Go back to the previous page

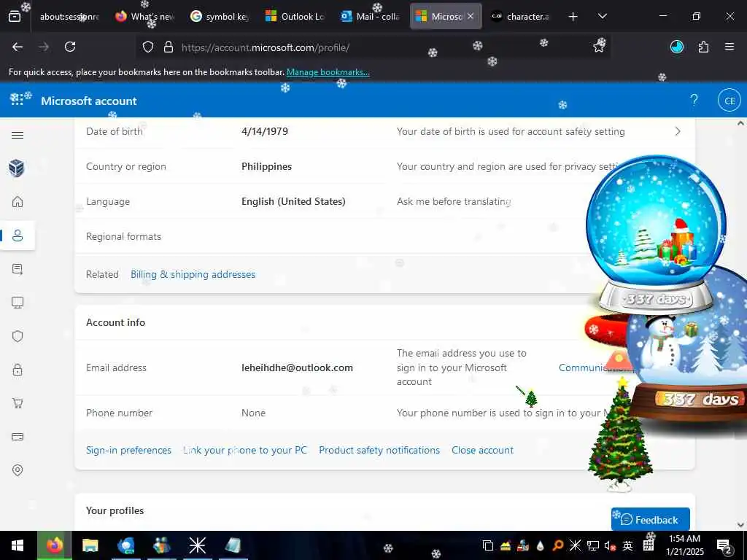(x=18, y=47)
